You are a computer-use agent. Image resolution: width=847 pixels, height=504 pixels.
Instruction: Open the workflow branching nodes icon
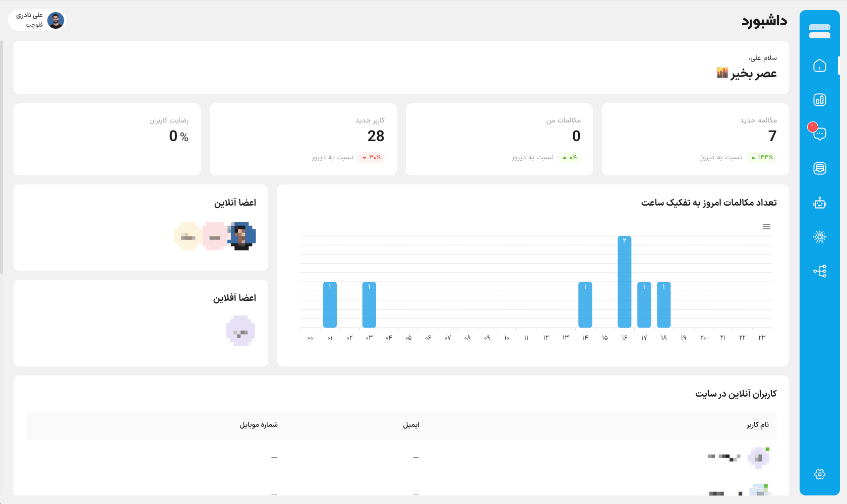click(819, 271)
